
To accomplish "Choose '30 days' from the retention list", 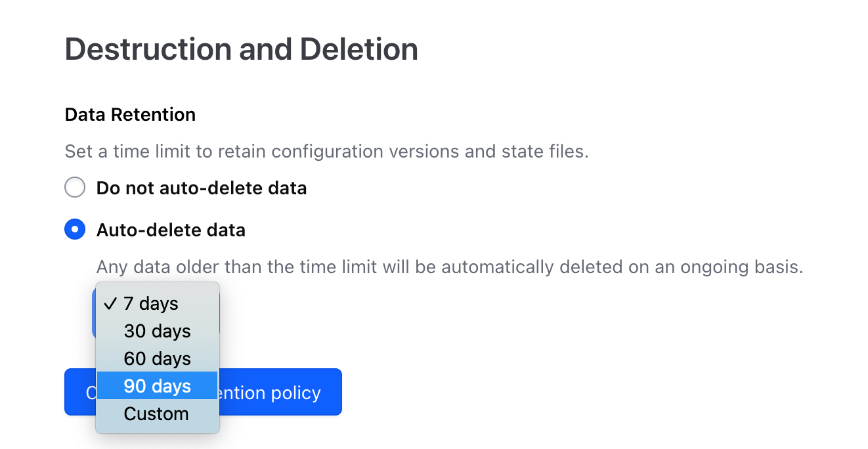I will point(158,331).
